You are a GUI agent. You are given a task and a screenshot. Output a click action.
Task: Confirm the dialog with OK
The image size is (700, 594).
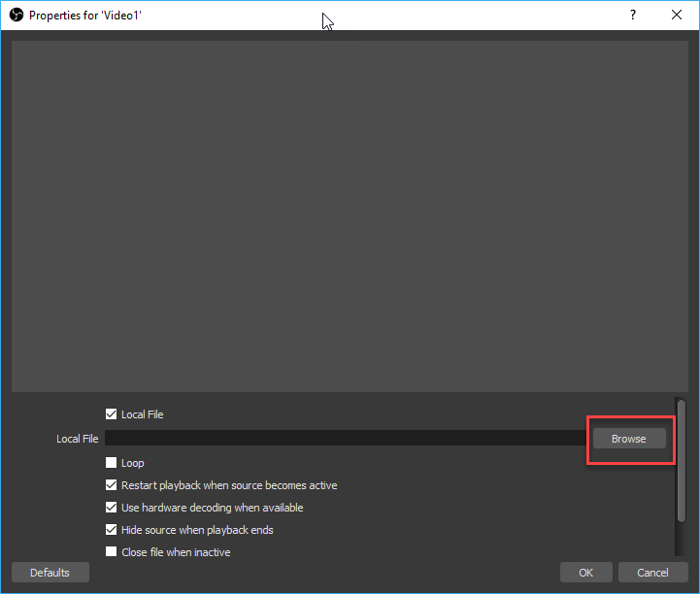[x=585, y=573]
